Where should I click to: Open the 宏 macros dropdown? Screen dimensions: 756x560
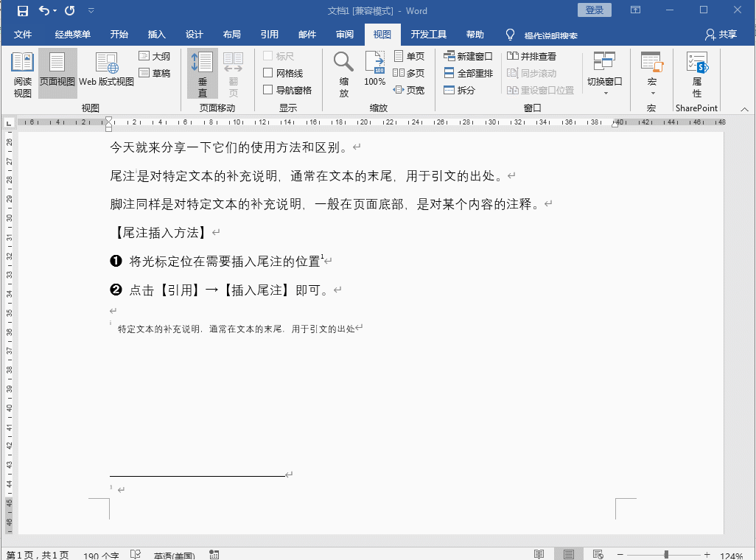652,74
